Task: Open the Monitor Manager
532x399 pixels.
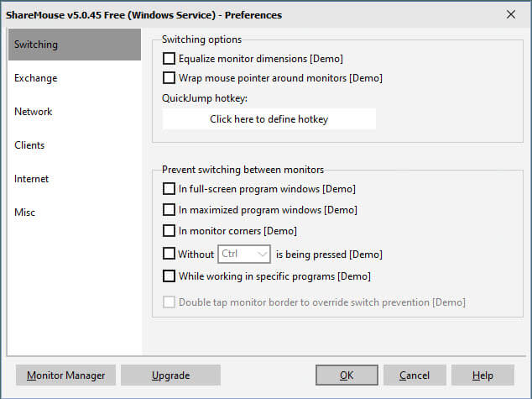Action: coord(65,375)
